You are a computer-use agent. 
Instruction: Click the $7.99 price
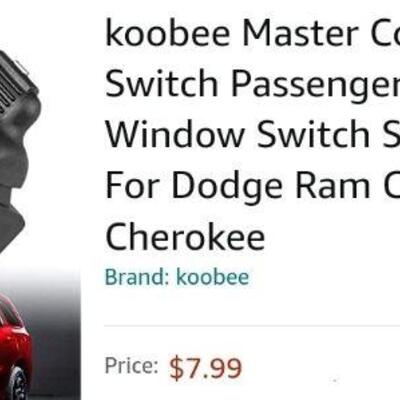coord(205,368)
